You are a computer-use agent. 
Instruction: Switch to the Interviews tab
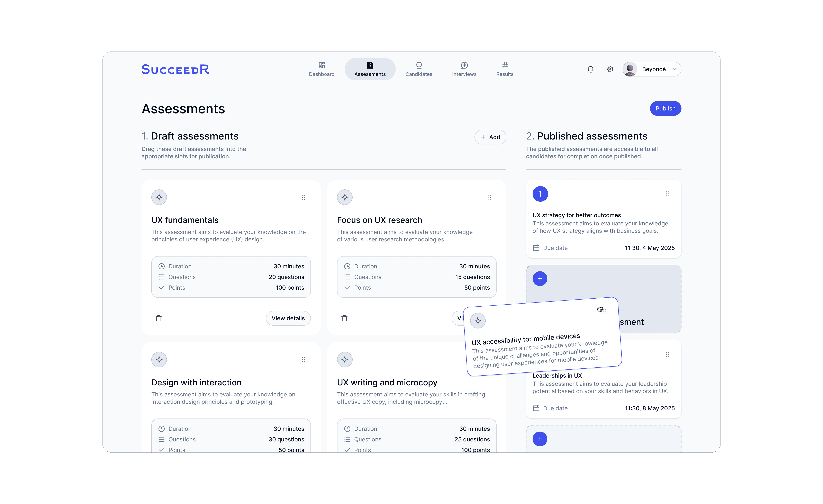click(464, 69)
